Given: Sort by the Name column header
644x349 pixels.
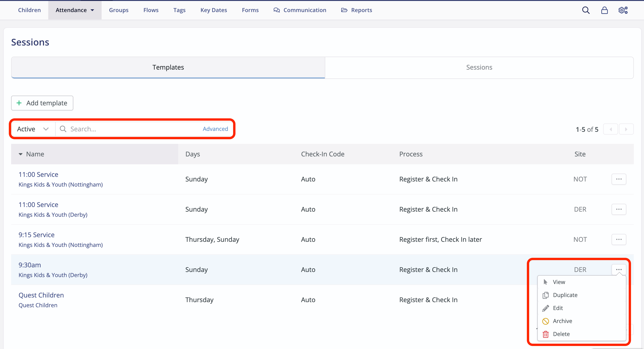Looking at the screenshot, I should pos(35,154).
